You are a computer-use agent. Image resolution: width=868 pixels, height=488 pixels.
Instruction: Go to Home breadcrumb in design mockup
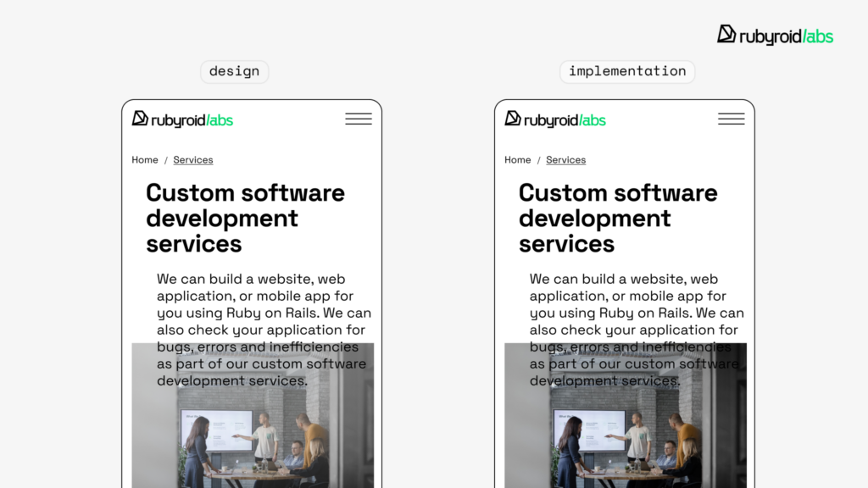145,160
